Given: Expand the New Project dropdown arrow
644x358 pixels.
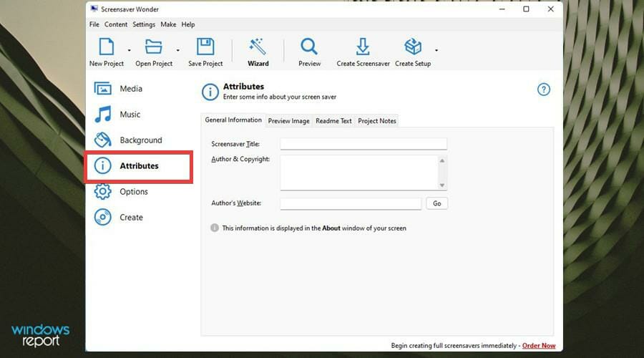Looking at the screenshot, I should point(129,50).
